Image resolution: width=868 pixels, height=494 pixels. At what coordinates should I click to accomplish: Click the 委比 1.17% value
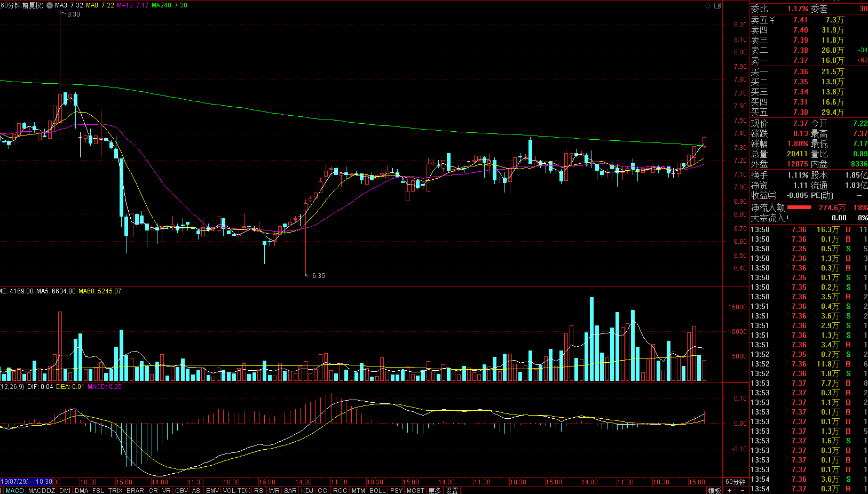coord(798,9)
